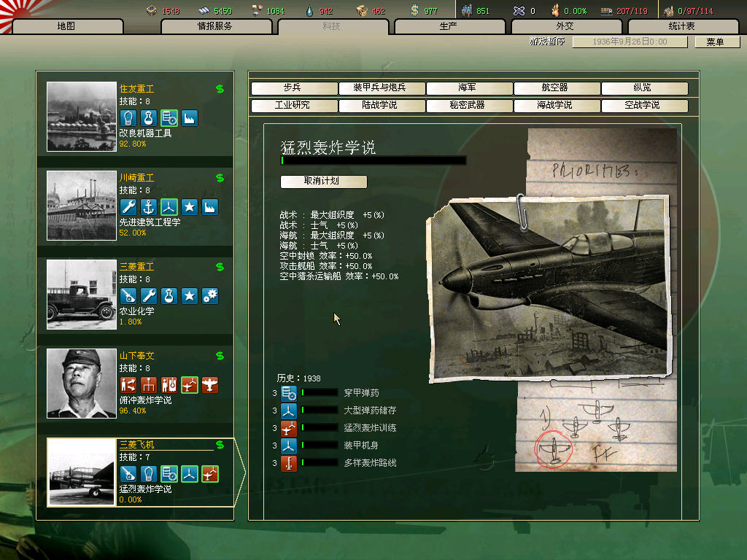Select the 秘密武器 secret weapons category
The width and height of the screenshot is (747, 560).
(x=469, y=105)
